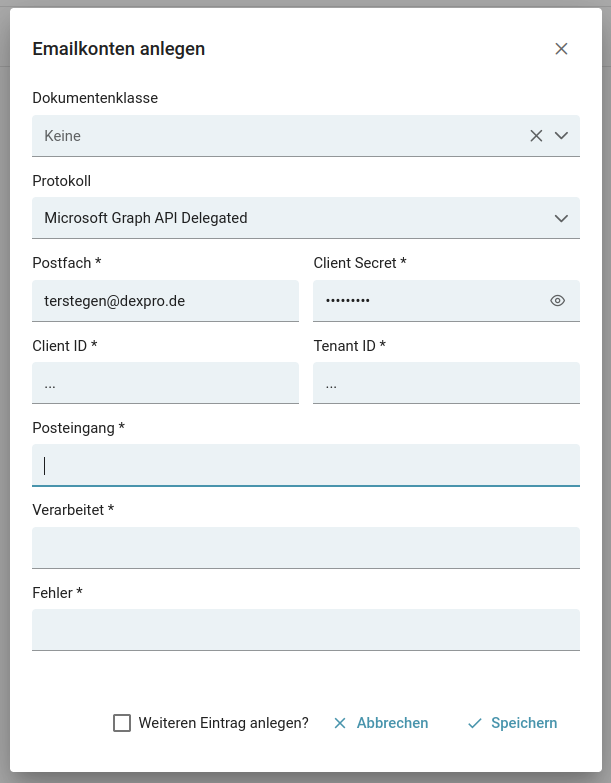Close the Emailkonten anlegen dialog
The height and width of the screenshot is (783, 611).
point(561,49)
